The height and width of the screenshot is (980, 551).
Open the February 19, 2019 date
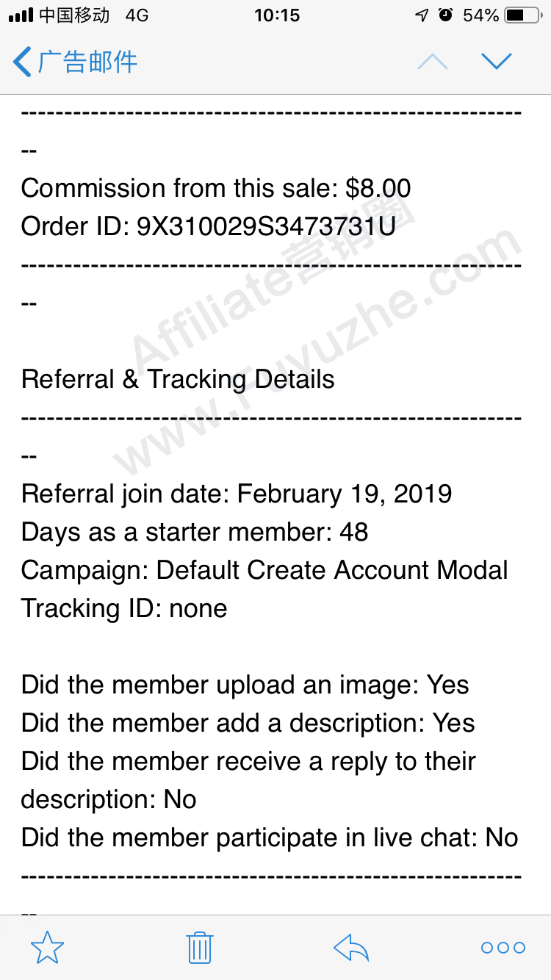[345, 494]
